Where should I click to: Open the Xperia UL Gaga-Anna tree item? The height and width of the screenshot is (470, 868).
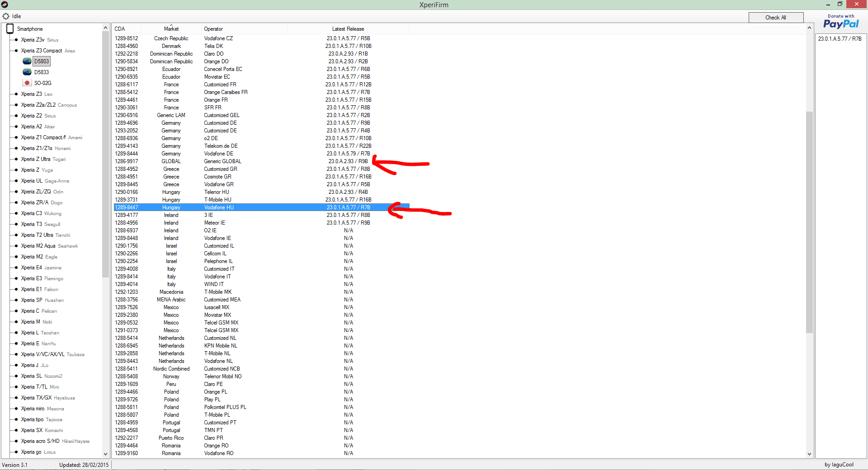(x=45, y=181)
